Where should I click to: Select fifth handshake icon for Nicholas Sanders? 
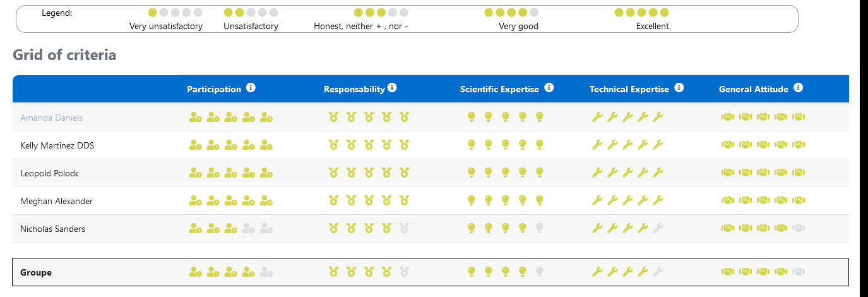[x=799, y=229]
